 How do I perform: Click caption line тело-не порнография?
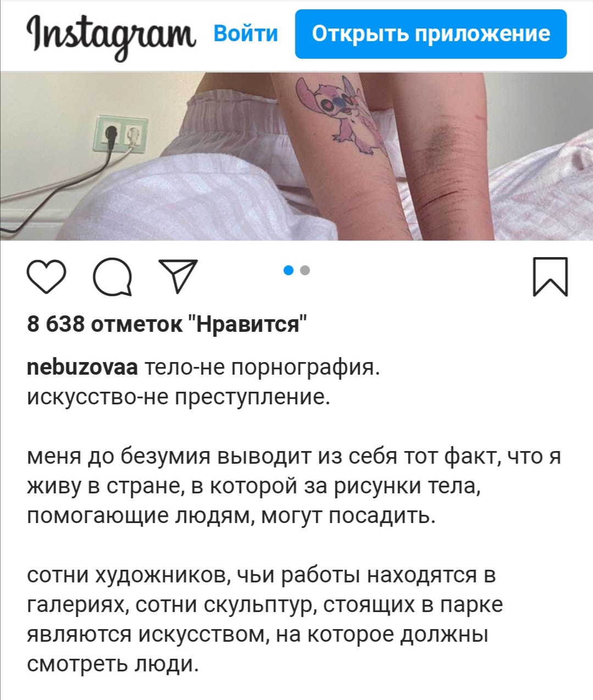click(261, 366)
